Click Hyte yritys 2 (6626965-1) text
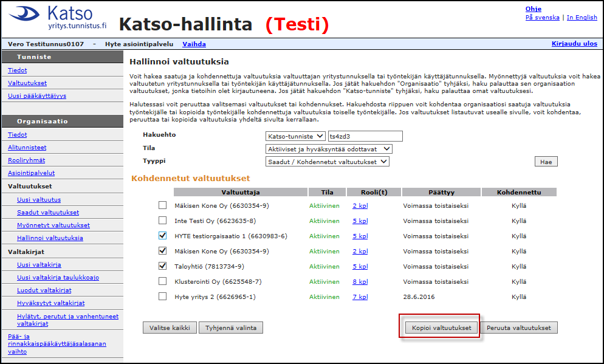 [215, 297]
